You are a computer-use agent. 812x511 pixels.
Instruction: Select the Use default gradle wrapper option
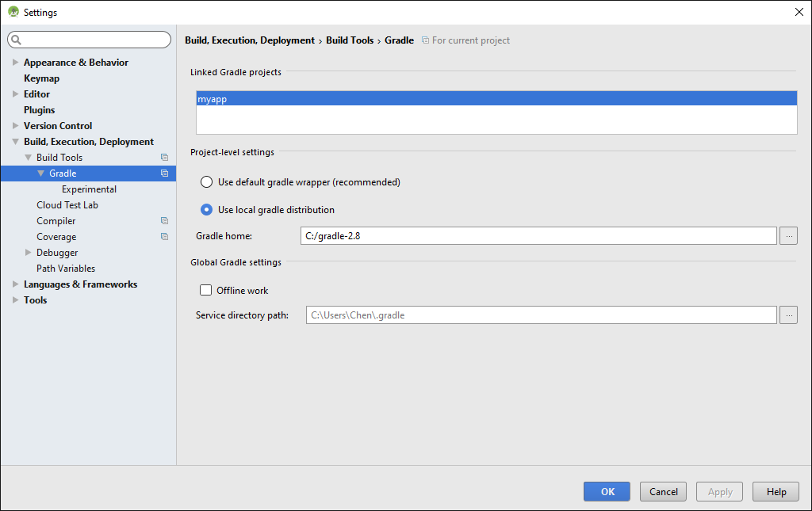tap(206, 181)
